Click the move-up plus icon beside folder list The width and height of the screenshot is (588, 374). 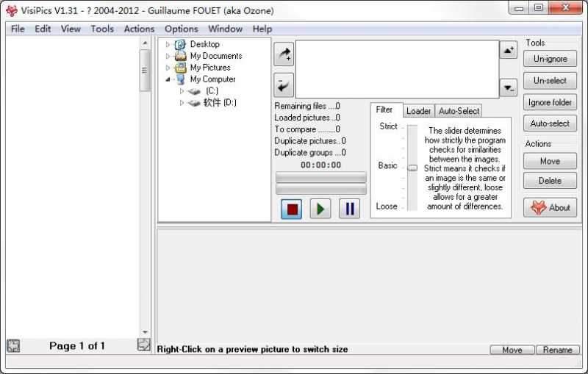click(x=509, y=50)
